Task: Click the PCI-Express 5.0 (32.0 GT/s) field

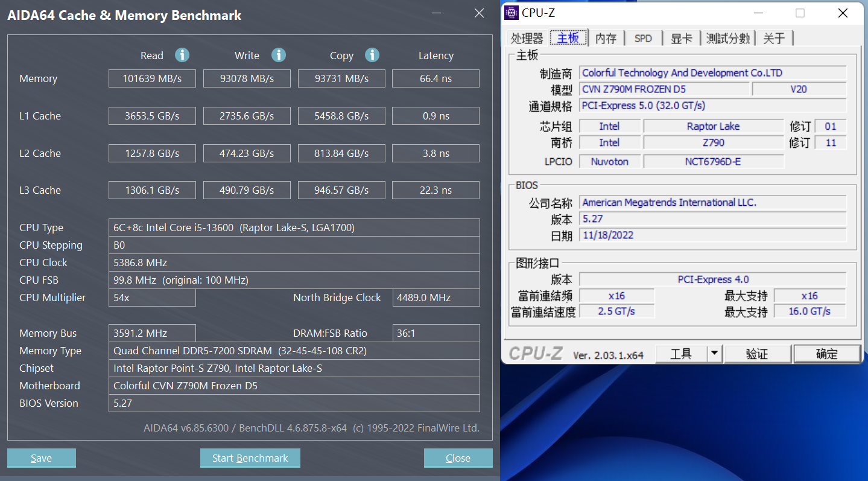Action: pyautogui.click(x=713, y=106)
